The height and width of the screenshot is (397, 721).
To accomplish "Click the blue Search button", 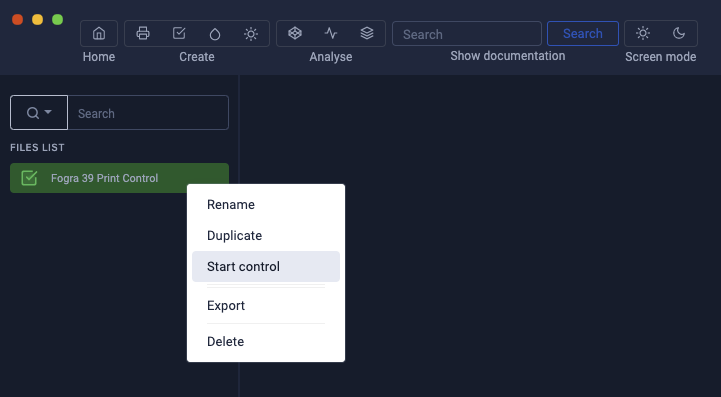I will pos(583,34).
